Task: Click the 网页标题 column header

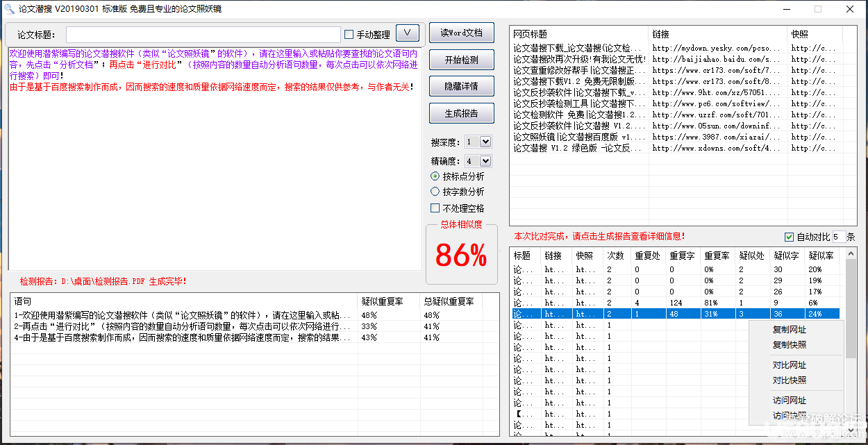Action: coord(579,34)
